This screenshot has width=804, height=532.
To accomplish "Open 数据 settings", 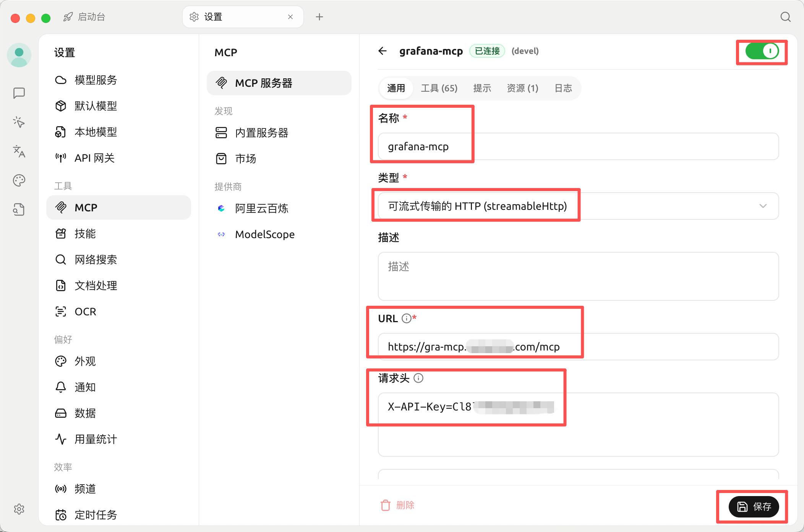I will (118, 413).
